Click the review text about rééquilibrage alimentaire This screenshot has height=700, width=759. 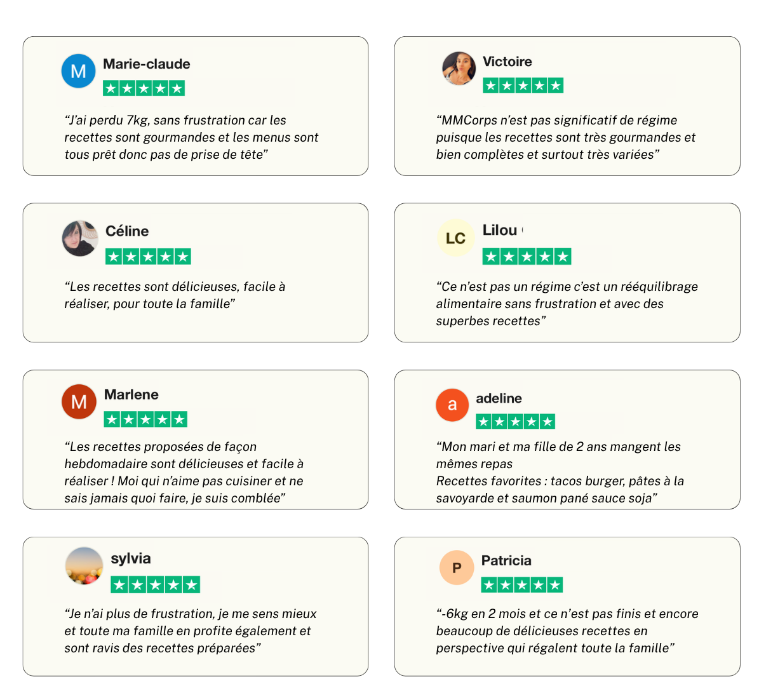coord(567,304)
